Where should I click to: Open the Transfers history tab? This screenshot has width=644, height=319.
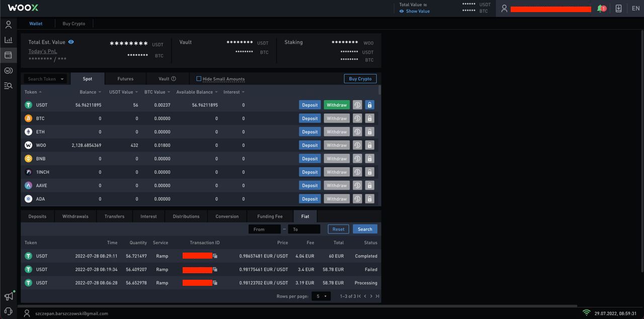tap(114, 216)
